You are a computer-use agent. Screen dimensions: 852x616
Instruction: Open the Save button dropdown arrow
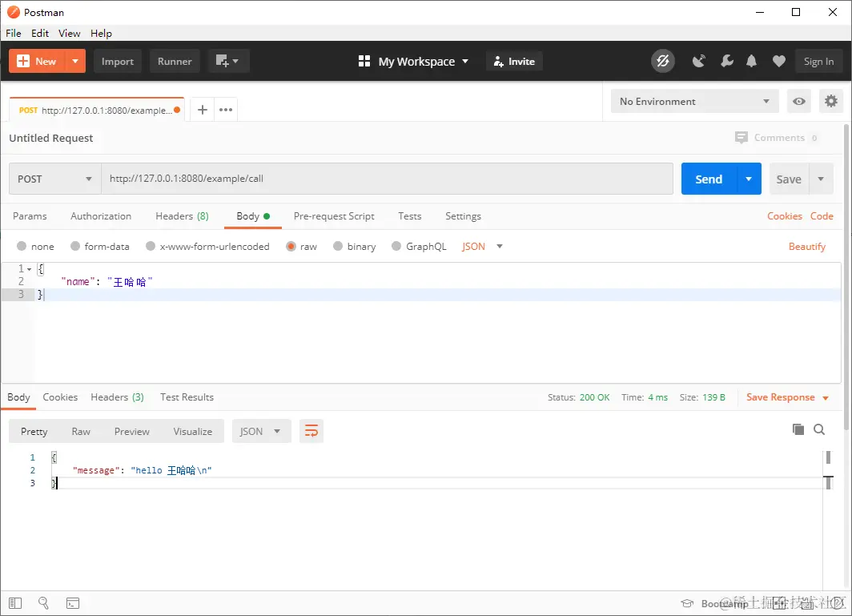pos(821,179)
